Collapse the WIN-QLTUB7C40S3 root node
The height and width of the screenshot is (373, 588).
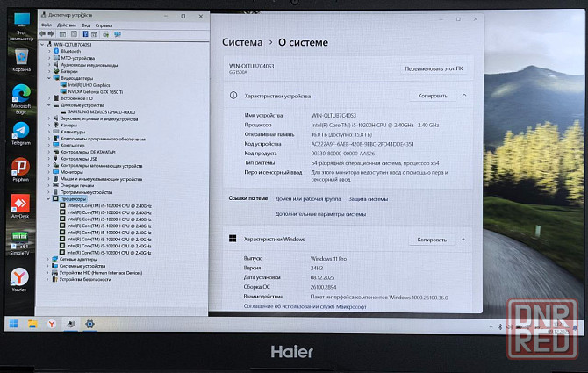tap(42, 44)
